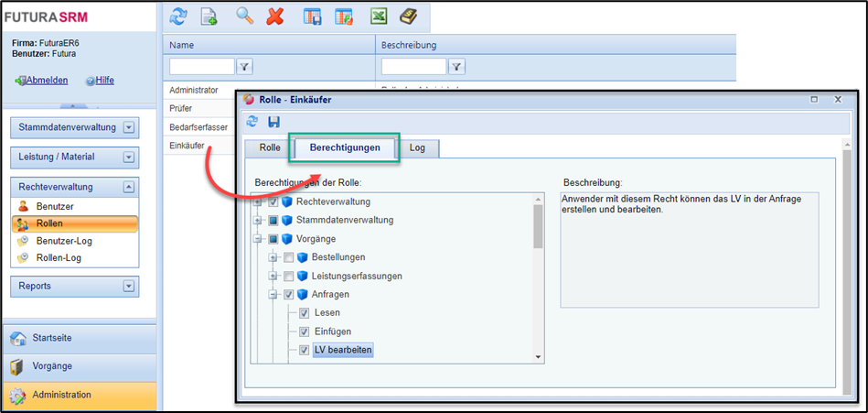Click the book icon in toolbar
Image resolution: width=868 pixels, height=413 pixels.
tap(408, 16)
